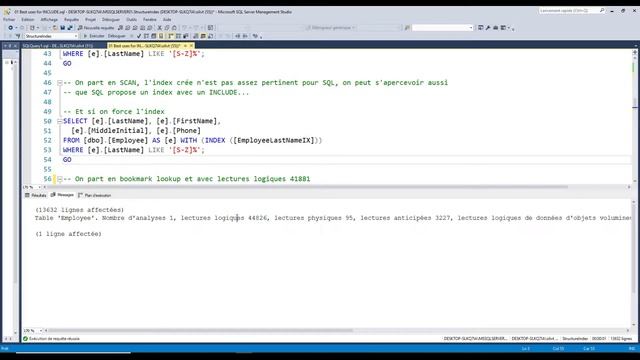The image size is (640, 360).
Task: Close the 01 Best uses for INCLUDE tab
Action: pos(191,46)
